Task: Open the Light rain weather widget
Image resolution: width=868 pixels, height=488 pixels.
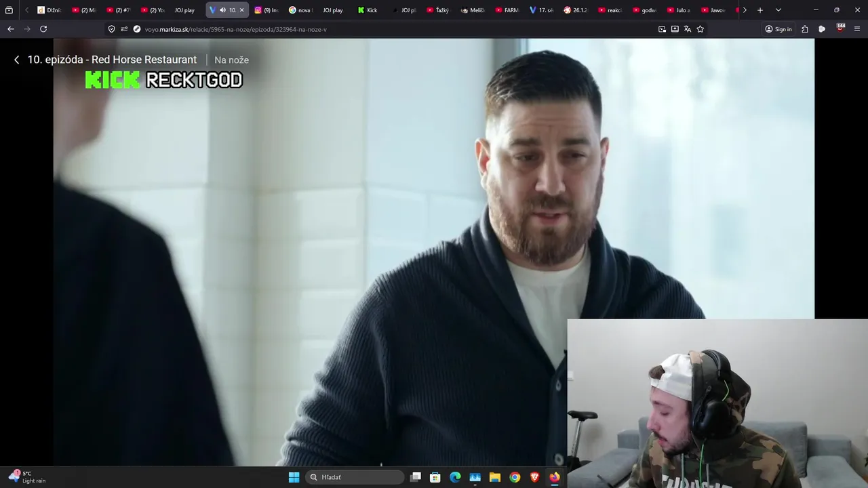Action: (x=27, y=477)
